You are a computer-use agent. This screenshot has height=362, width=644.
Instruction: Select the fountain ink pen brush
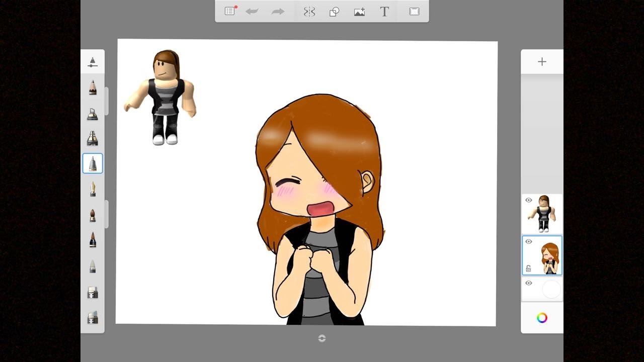click(x=93, y=189)
